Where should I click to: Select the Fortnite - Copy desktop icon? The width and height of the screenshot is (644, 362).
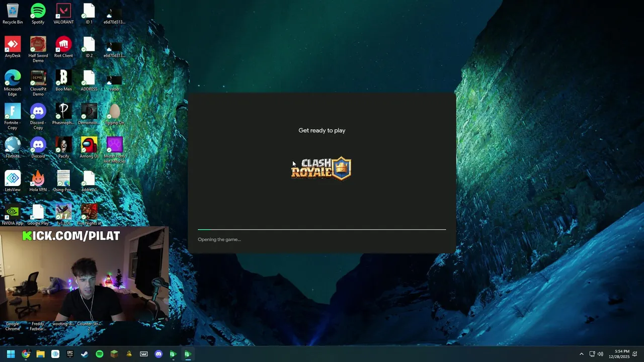13,117
